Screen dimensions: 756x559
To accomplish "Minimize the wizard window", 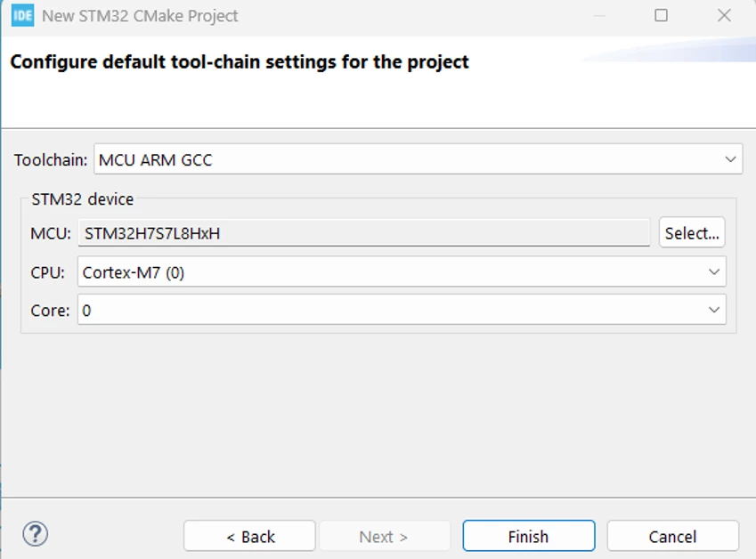I will tap(598, 16).
